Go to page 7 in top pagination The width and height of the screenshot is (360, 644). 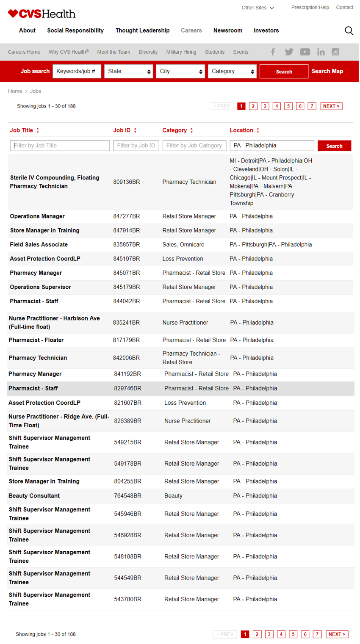[312, 106]
